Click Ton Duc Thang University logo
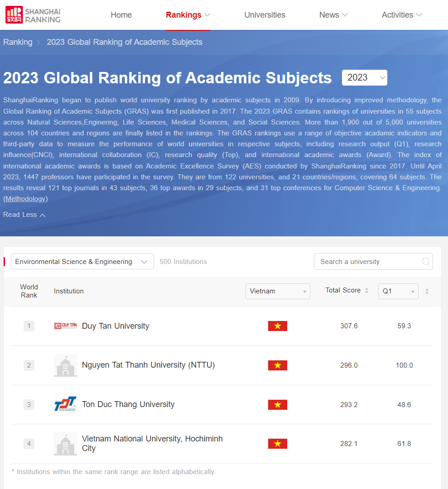The image size is (448, 489). 66,404
